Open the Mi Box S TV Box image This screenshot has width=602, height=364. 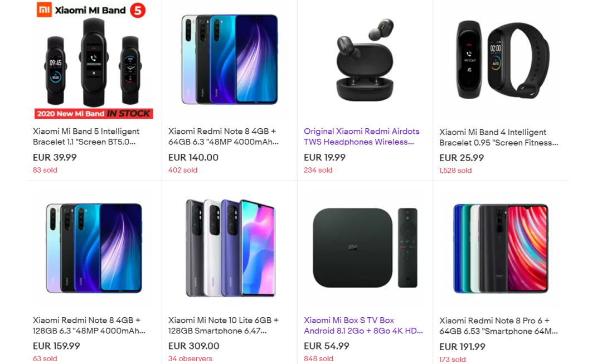pos(365,248)
